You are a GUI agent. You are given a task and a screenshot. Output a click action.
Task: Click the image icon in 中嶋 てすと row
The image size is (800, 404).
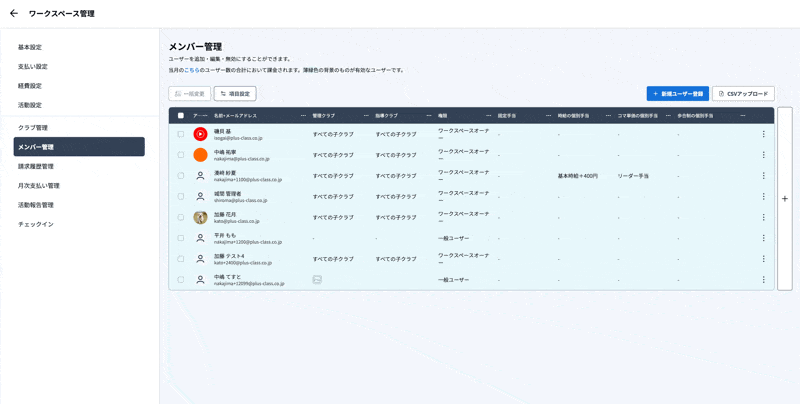(x=317, y=280)
